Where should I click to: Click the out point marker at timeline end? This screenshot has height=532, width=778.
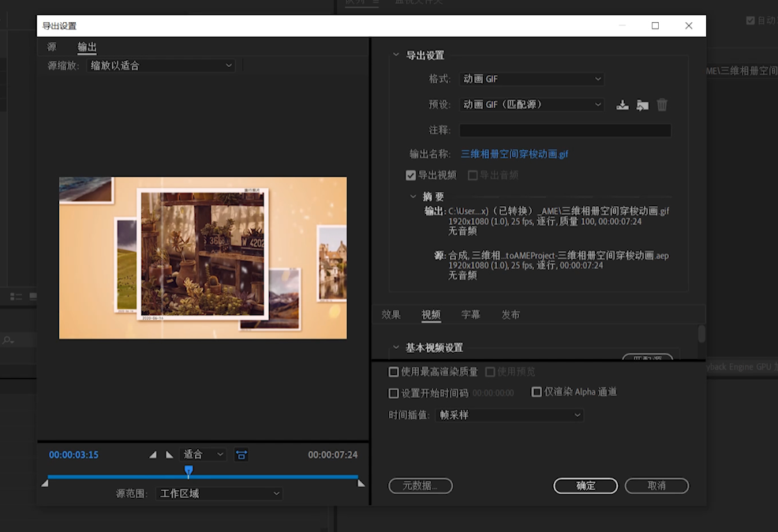coord(361,482)
